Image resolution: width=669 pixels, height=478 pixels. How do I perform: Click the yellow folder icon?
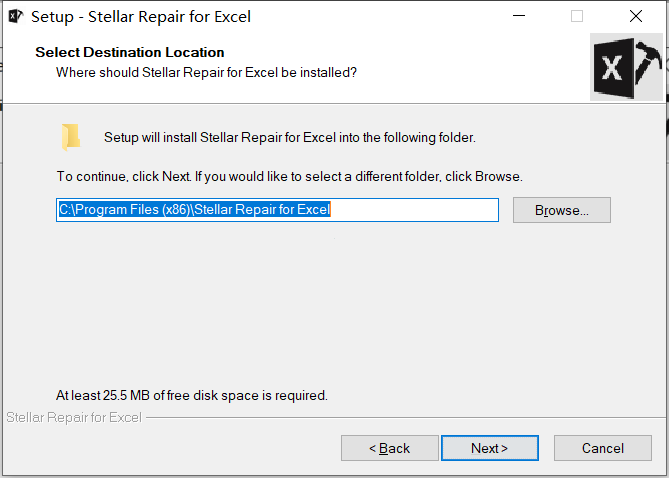pyautogui.click(x=71, y=137)
